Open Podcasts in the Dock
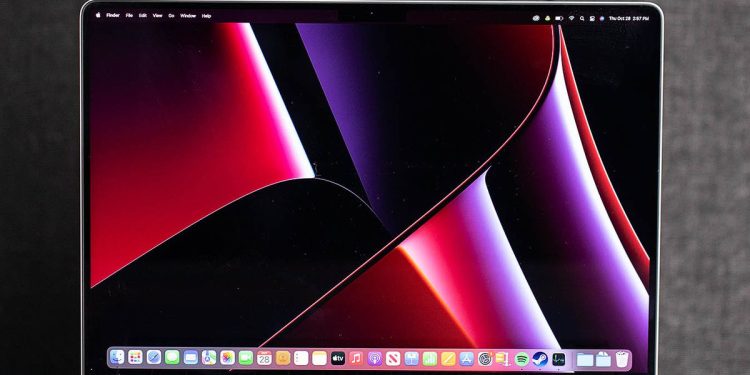Screen dimensions: 750x375 (375, 358)
